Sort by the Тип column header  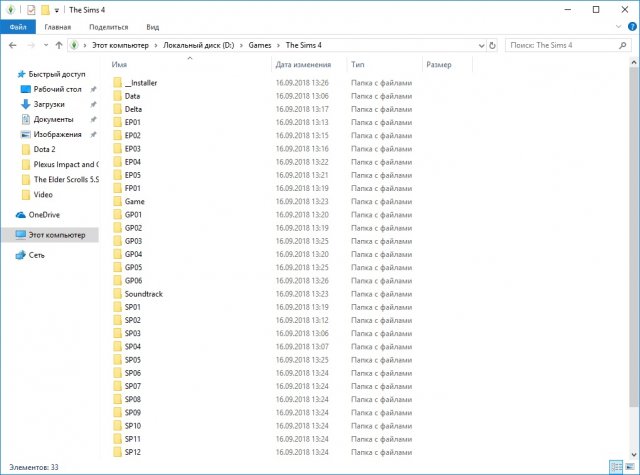click(x=358, y=64)
